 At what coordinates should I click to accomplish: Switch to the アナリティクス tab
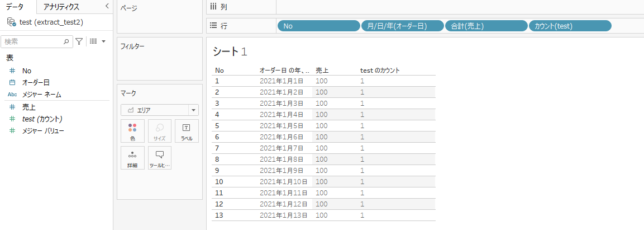coord(61,7)
